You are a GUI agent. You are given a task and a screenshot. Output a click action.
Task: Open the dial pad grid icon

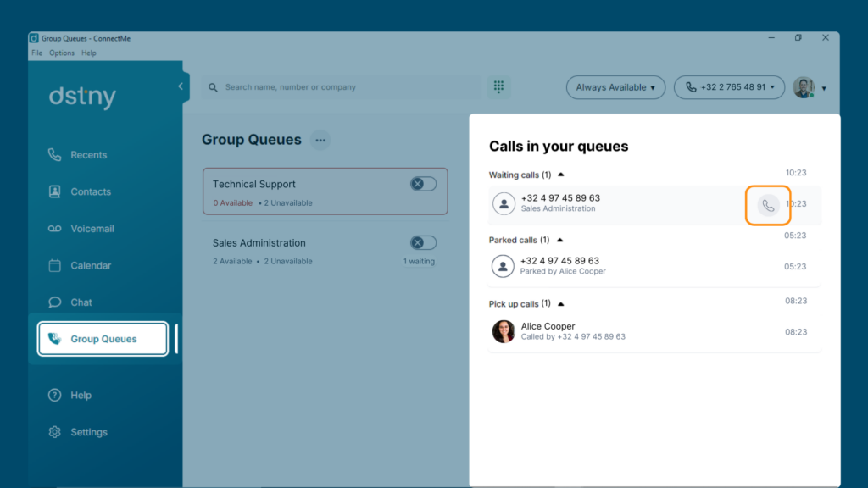[x=498, y=87]
